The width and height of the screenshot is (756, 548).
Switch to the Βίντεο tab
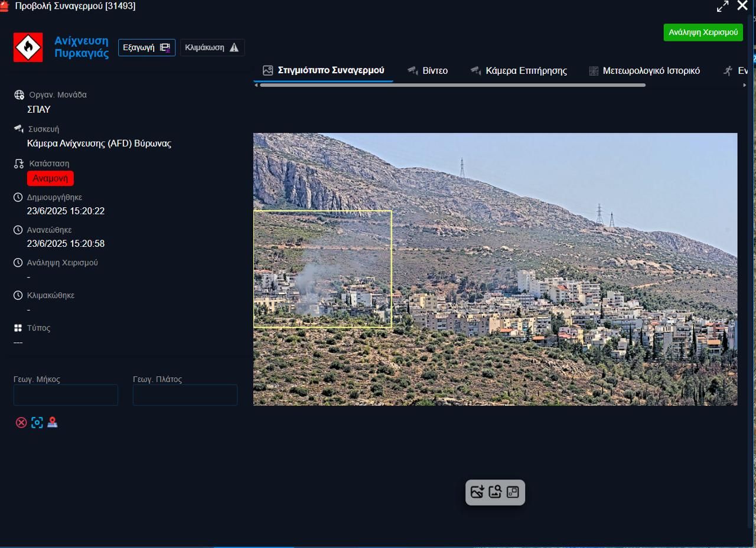[428, 71]
